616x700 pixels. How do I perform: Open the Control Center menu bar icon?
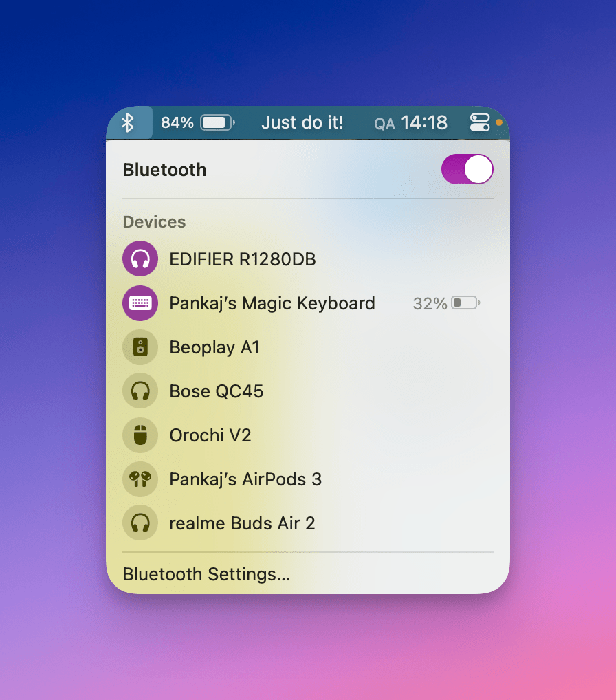pos(480,122)
